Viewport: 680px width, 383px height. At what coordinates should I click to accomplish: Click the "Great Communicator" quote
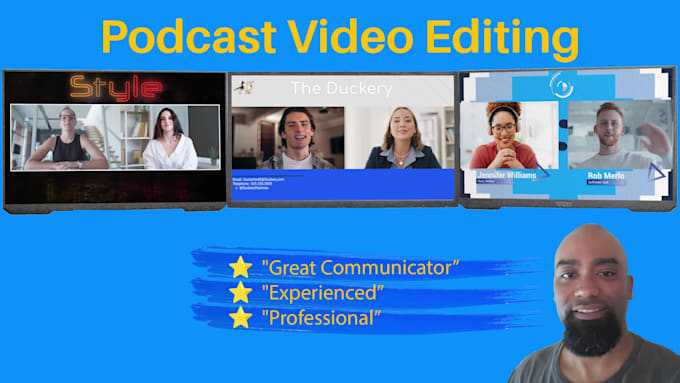pos(360,268)
